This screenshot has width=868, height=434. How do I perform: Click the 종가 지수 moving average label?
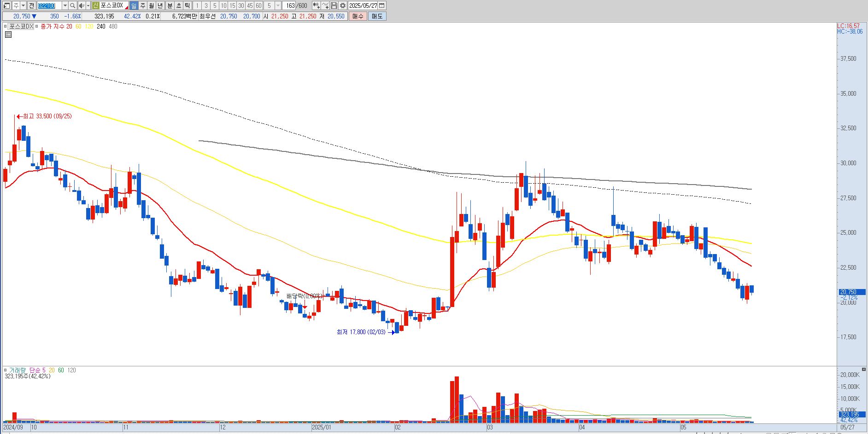click(x=53, y=26)
